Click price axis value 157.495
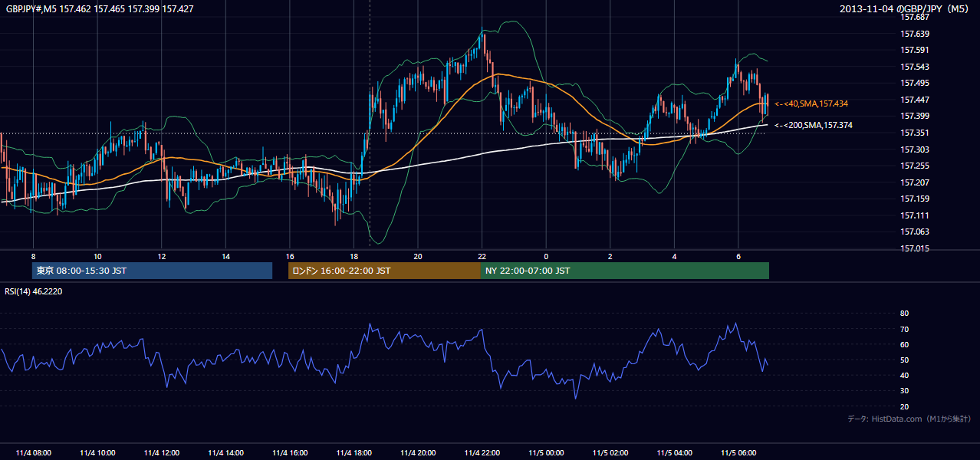Image resolution: width=980 pixels, height=460 pixels. click(x=915, y=84)
